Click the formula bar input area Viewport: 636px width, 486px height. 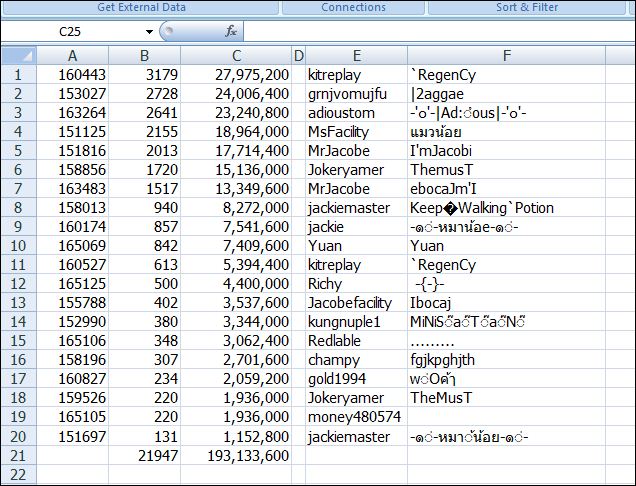[x=440, y=32]
